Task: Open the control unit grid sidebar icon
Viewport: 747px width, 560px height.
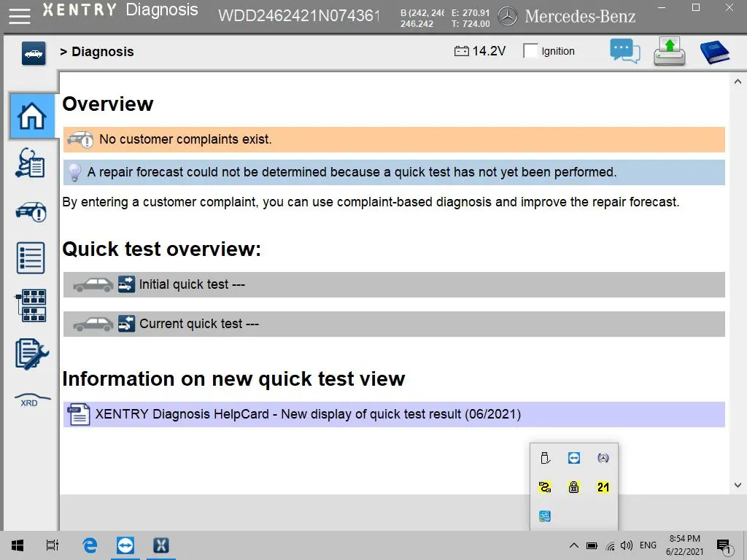Action: tap(31, 306)
